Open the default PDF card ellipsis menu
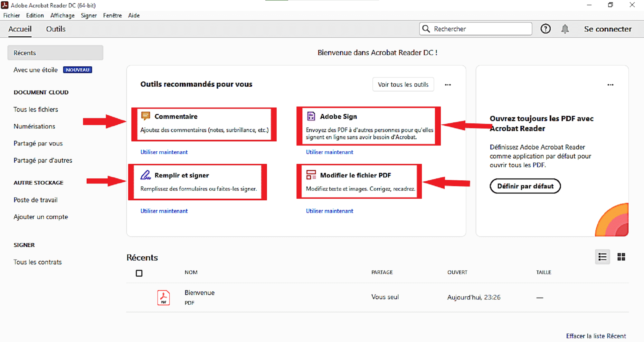The image size is (644, 342). coord(611,85)
